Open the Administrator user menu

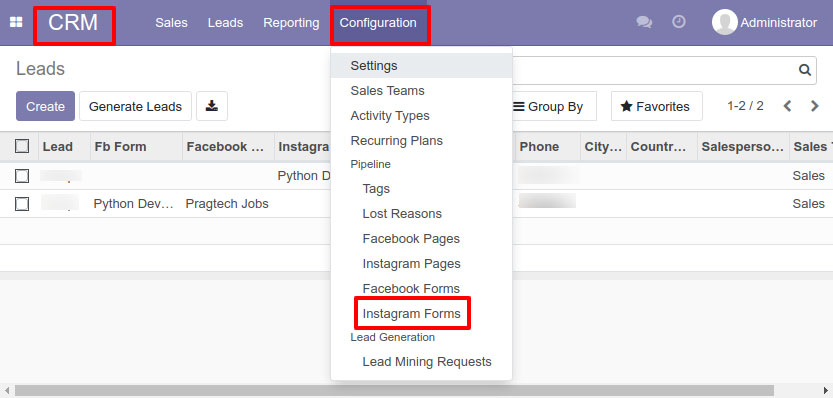click(764, 23)
